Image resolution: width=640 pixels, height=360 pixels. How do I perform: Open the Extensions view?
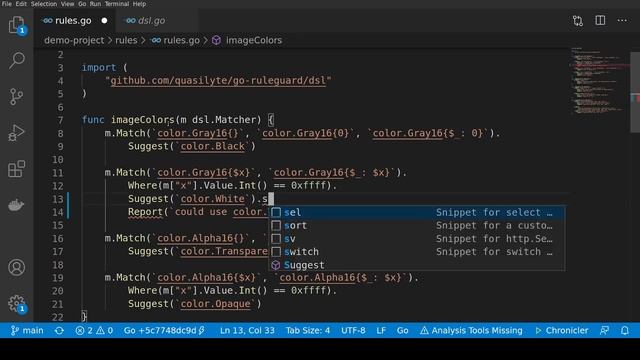(x=16, y=169)
